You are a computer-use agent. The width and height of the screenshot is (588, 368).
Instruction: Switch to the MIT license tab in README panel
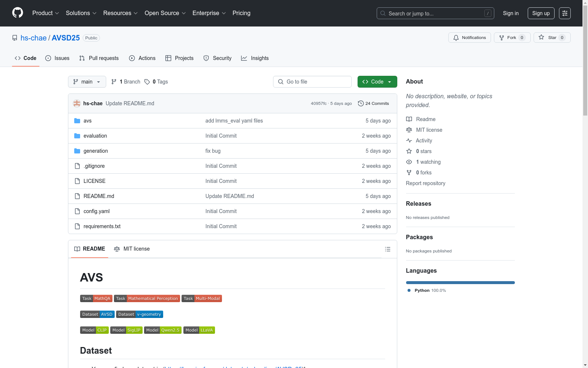132,249
